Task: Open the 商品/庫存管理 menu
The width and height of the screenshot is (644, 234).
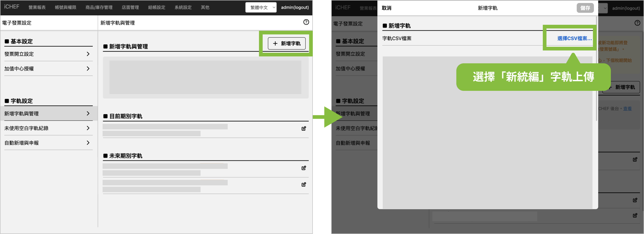Action: click(x=99, y=8)
